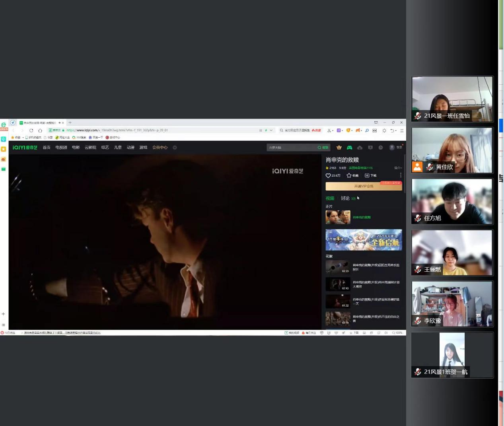Image resolution: width=504 pixels, height=426 pixels.
Task: Click the iQIYI logo in the site header
Action: (25, 148)
